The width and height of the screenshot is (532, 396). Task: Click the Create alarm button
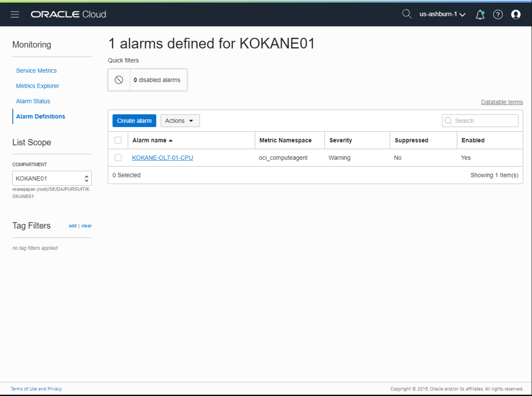[134, 121]
